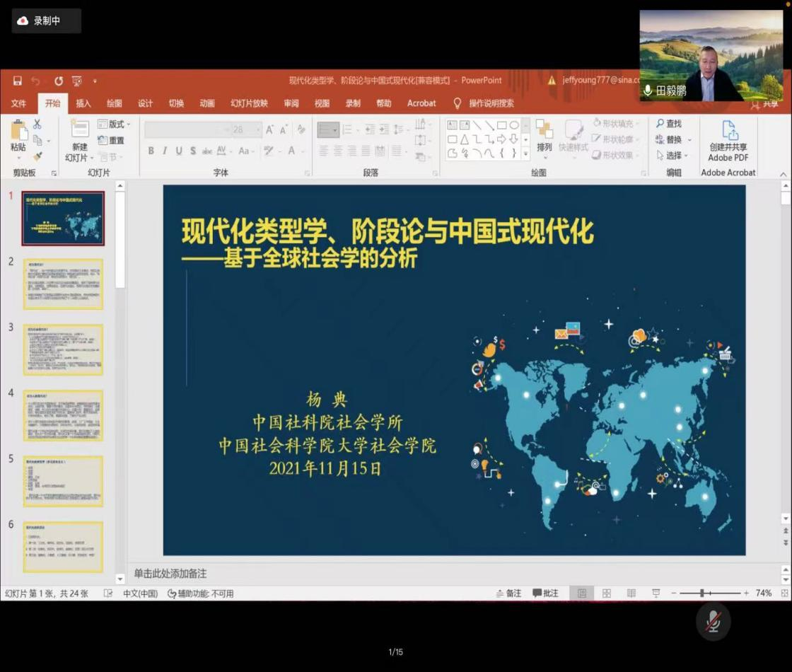
Task: Click the Reset (重置) button
Action: [x=111, y=140]
